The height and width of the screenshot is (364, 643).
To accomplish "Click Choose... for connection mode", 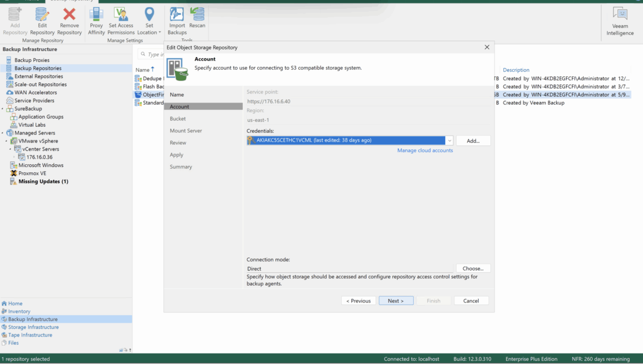I will coord(473,268).
